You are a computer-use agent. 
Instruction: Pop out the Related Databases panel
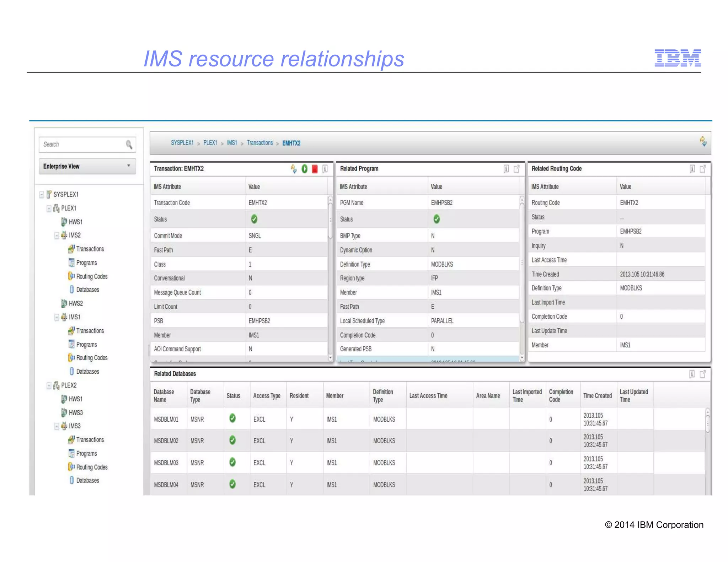coord(702,374)
